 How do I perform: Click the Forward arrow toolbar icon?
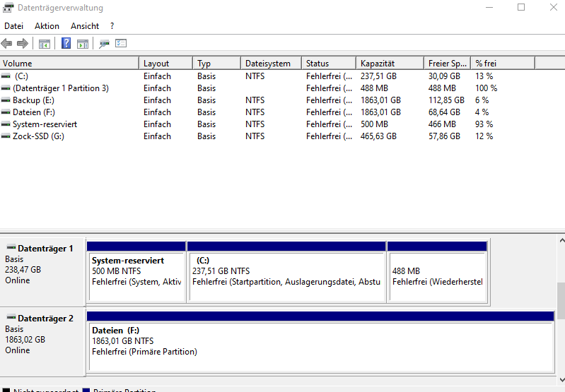pos(23,44)
